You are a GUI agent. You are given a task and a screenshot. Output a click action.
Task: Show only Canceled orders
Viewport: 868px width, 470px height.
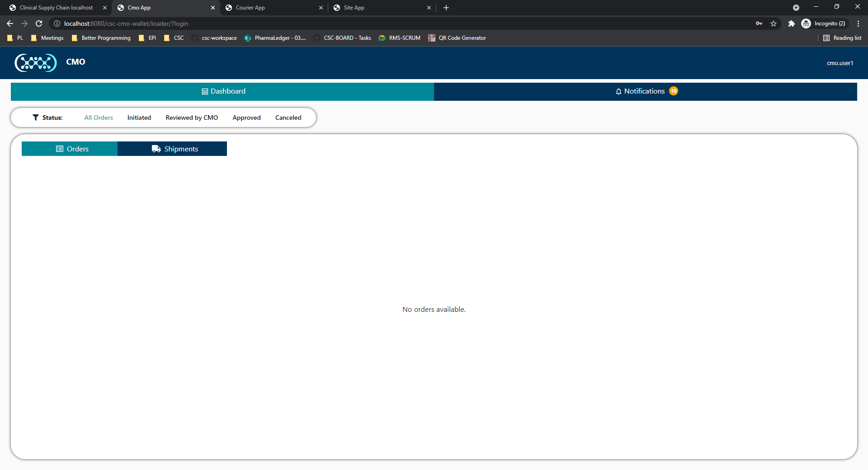point(288,117)
